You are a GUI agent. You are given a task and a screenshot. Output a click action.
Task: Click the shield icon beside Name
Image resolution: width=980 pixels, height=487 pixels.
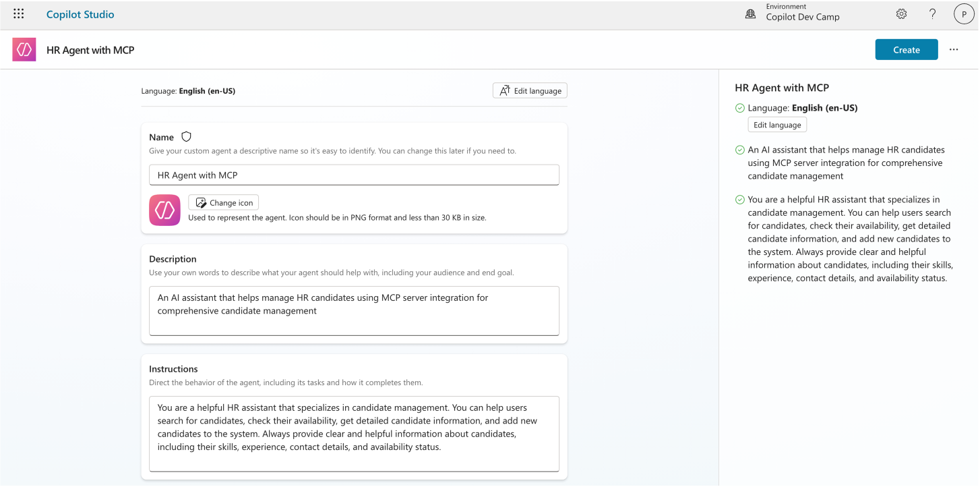(x=187, y=137)
